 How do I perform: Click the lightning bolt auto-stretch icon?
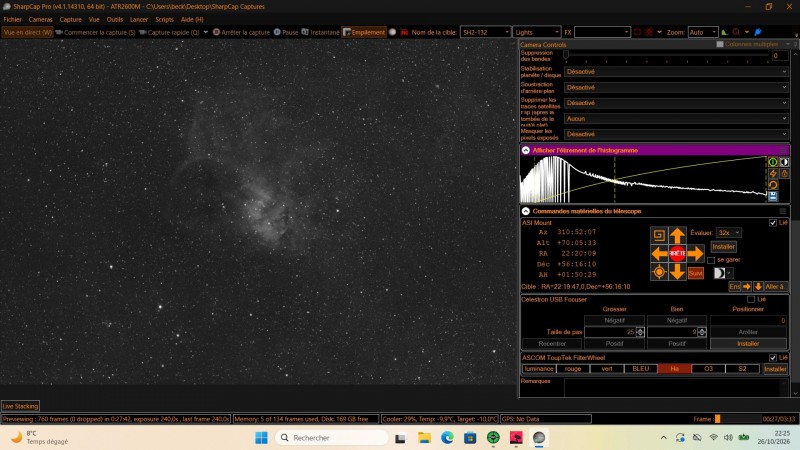[773, 173]
